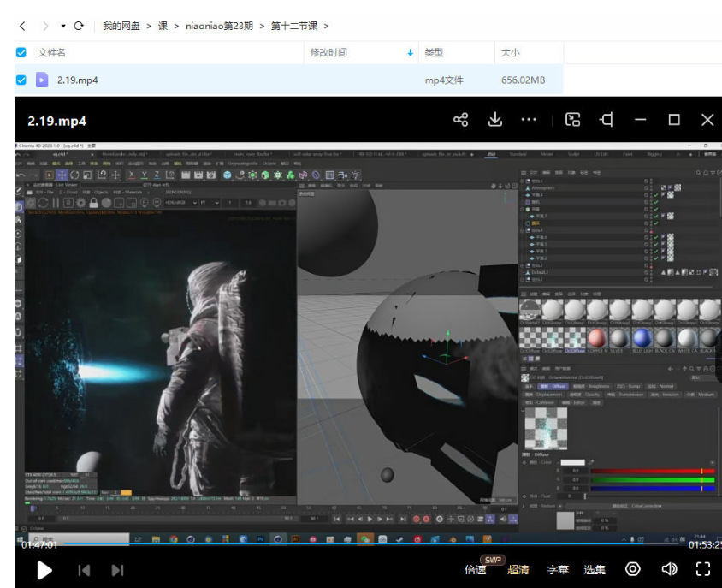722x588 pixels.
Task: Open picture-in-picture mode from the title bar
Action: (573, 119)
